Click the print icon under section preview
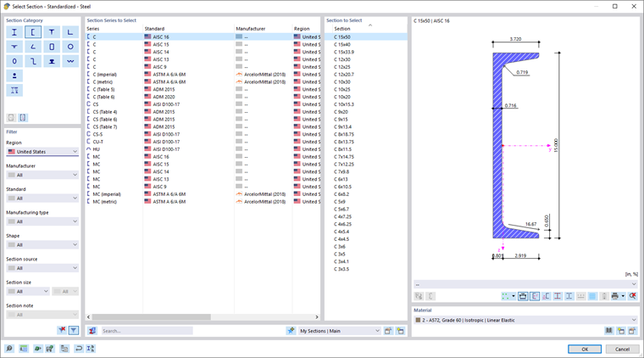Image resolution: width=644 pixels, height=358 pixels. point(615,296)
